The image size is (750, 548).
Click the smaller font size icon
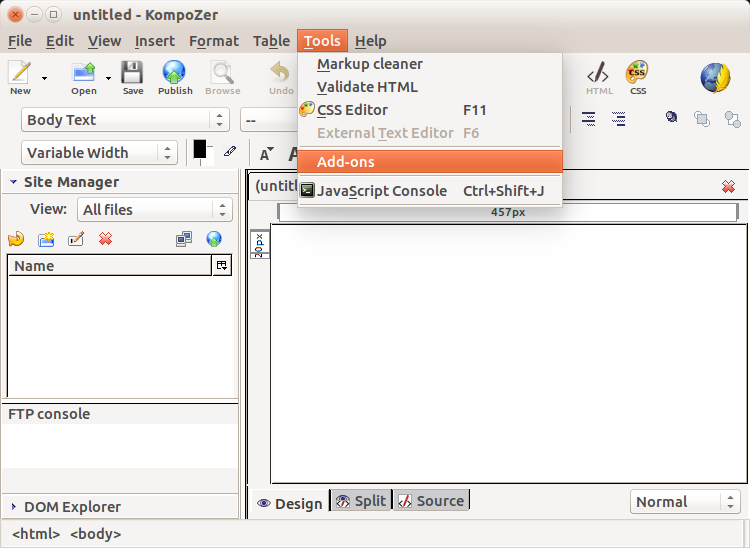pyautogui.click(x=266, y=154)
